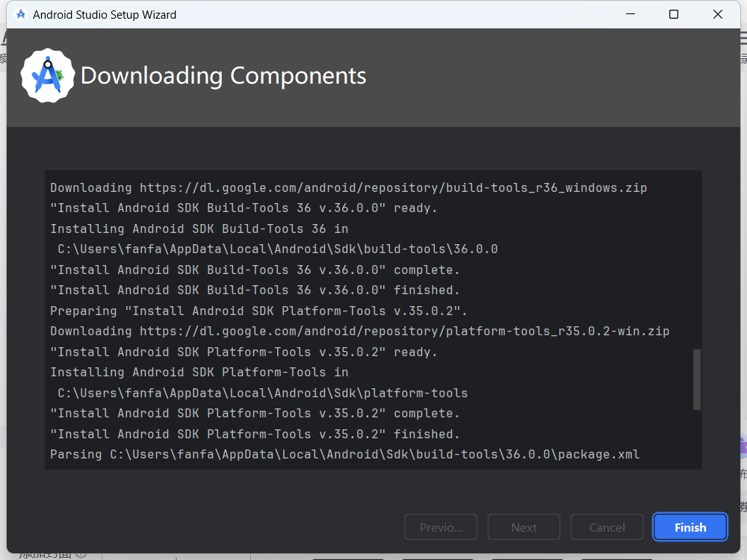Click the maximize icon in the title bar

point(673,14)
